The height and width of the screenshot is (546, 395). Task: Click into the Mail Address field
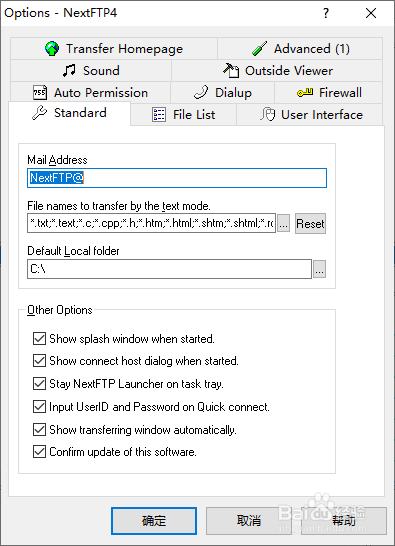177,178
